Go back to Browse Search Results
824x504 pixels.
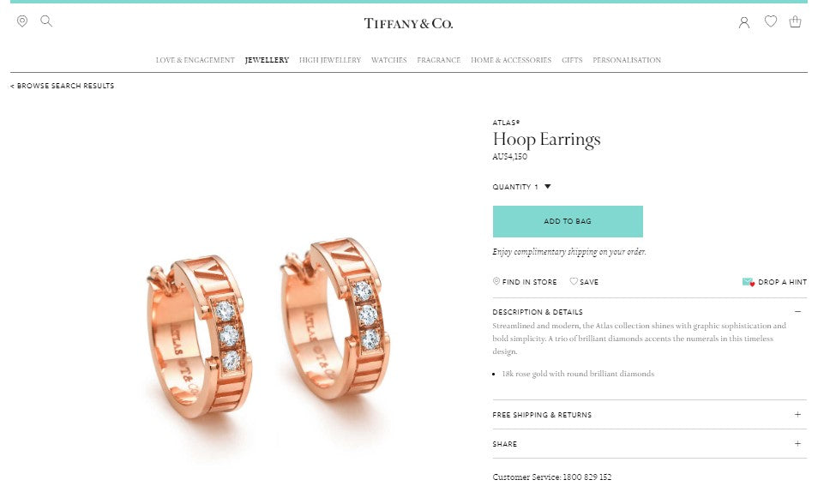[x=62, y=86]
